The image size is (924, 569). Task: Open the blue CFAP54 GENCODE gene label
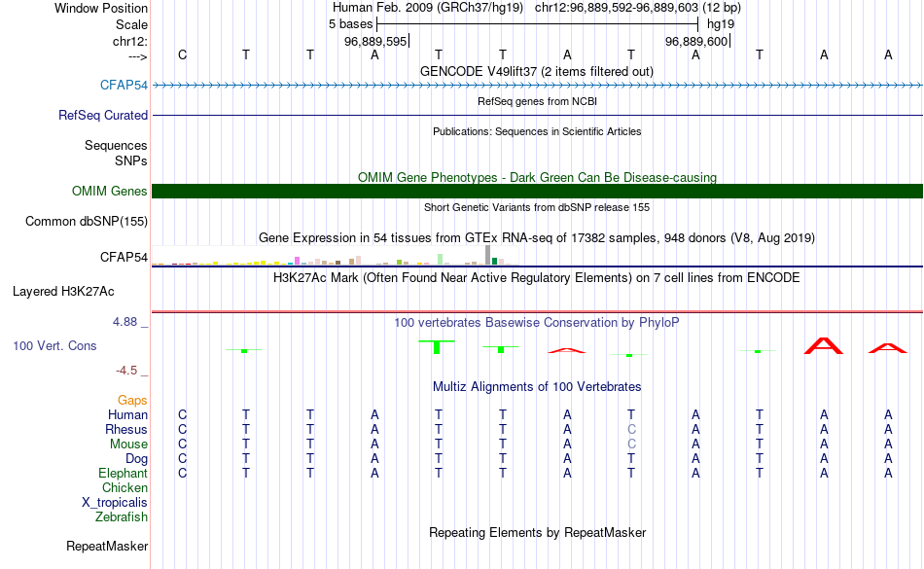[124, 85]
